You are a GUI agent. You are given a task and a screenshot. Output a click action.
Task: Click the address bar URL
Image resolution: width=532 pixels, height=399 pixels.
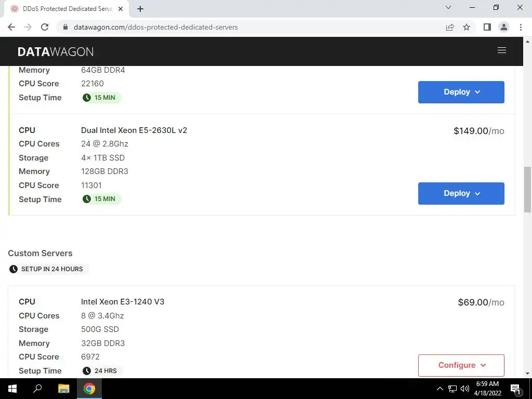pyautogui.click(x=156, y=27)
